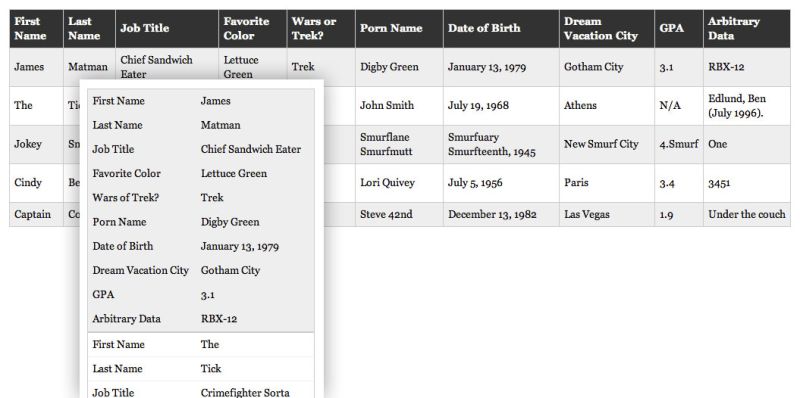
Task: Click the 3.1 GPA value in stacked card
Action: click(208, 295)
